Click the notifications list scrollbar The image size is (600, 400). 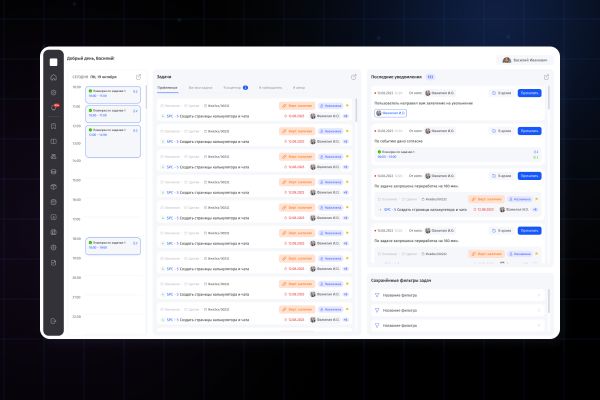pos(549,98)
